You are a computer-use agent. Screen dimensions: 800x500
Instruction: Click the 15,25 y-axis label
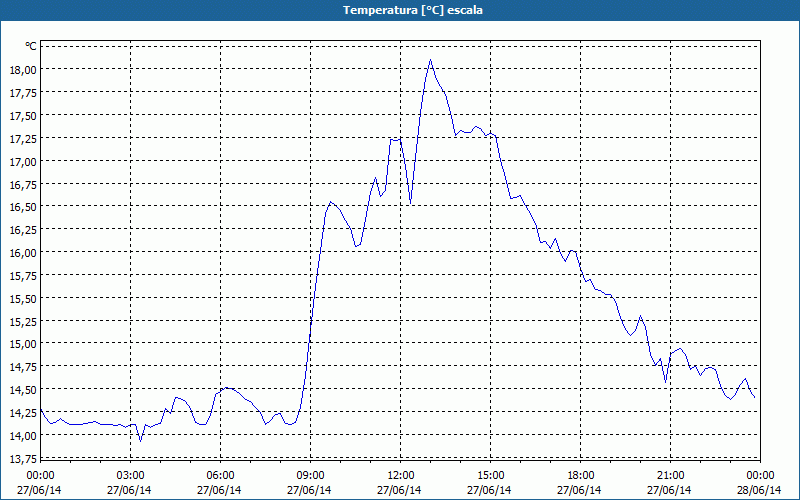23,322
